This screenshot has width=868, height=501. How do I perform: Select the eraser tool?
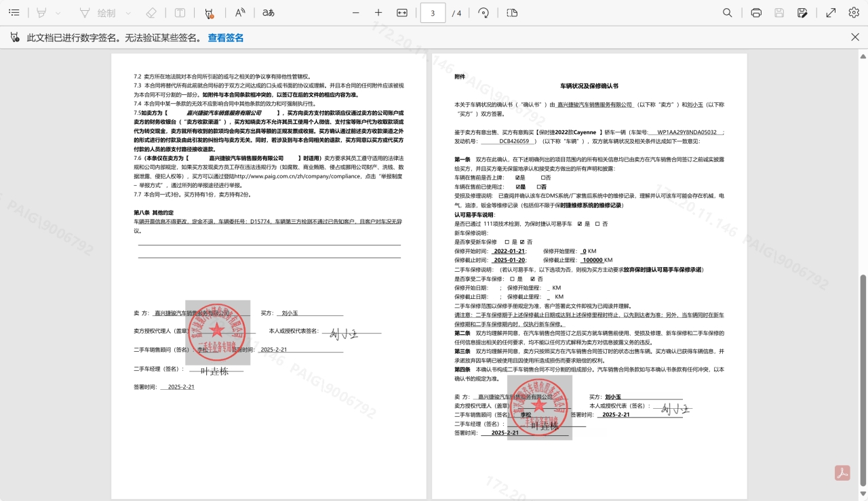point(151,13)
